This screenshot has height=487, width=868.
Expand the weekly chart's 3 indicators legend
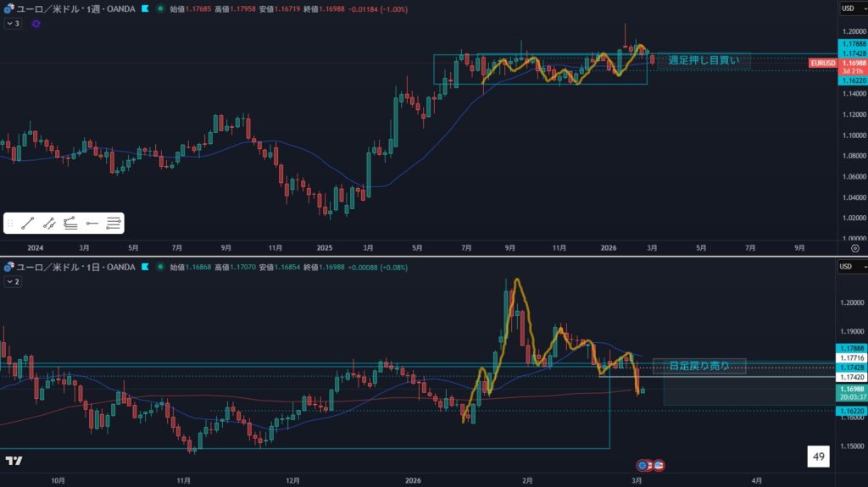(12, 24)
